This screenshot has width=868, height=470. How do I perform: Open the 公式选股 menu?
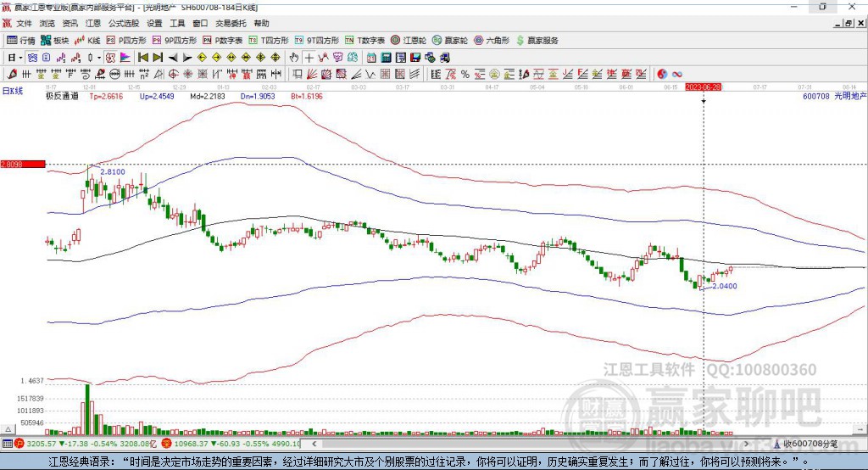(x=124, y=23)
